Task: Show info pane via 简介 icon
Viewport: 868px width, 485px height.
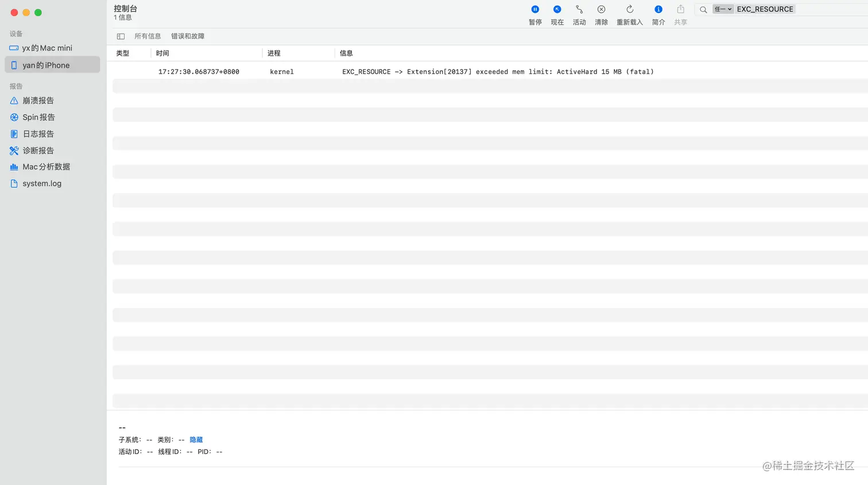Action: click(x=658, y=9)
